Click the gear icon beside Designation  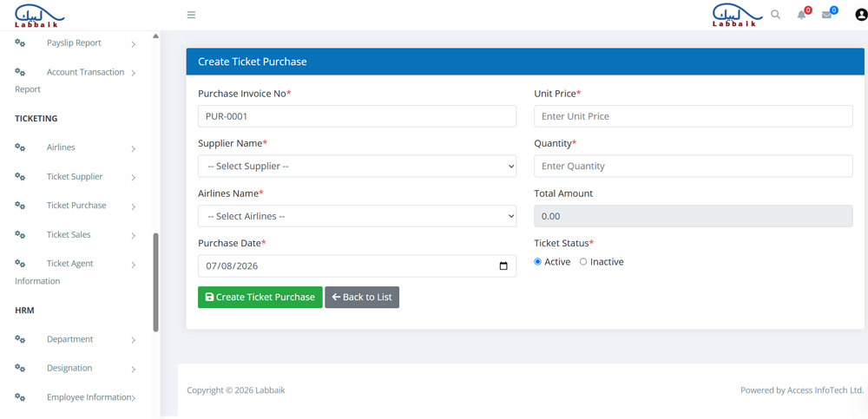20,368
